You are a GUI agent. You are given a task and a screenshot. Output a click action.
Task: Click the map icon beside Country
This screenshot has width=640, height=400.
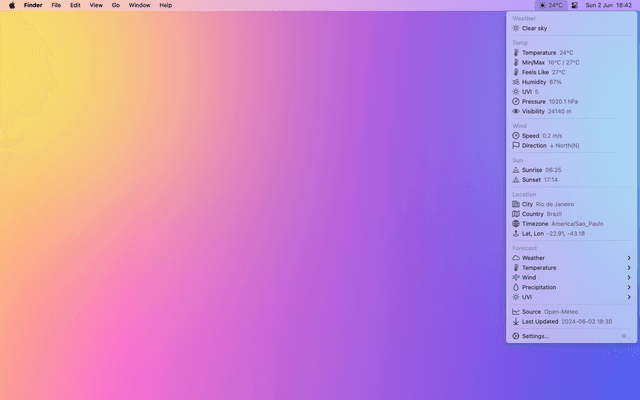516,214
